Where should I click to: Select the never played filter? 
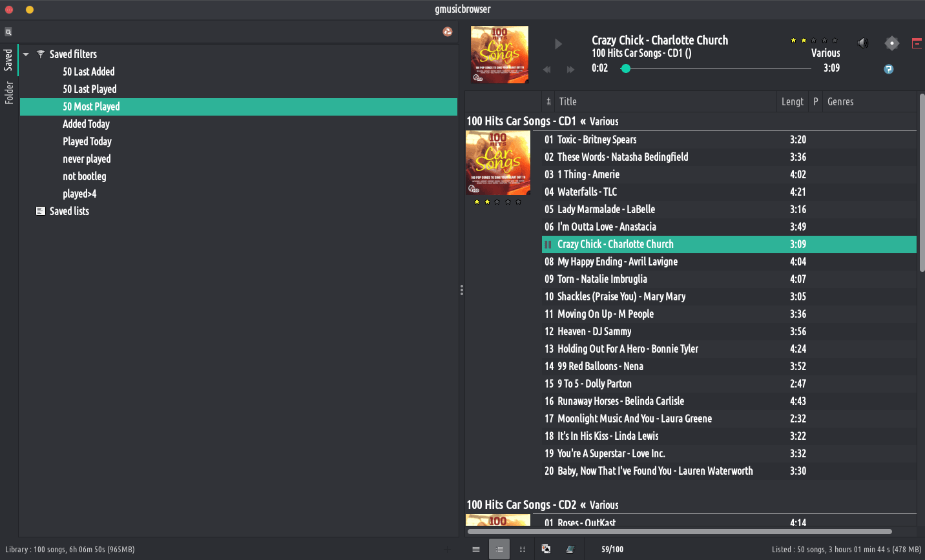(x=87, y=159)
